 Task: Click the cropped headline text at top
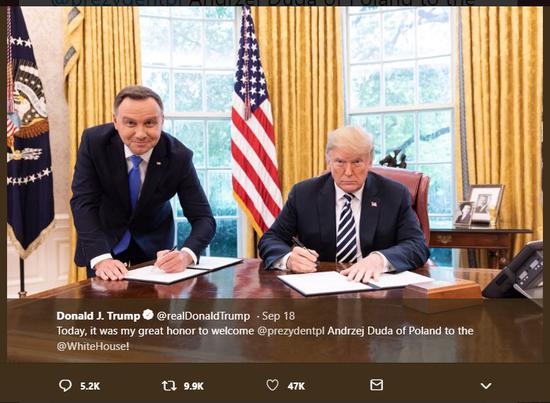263,3
